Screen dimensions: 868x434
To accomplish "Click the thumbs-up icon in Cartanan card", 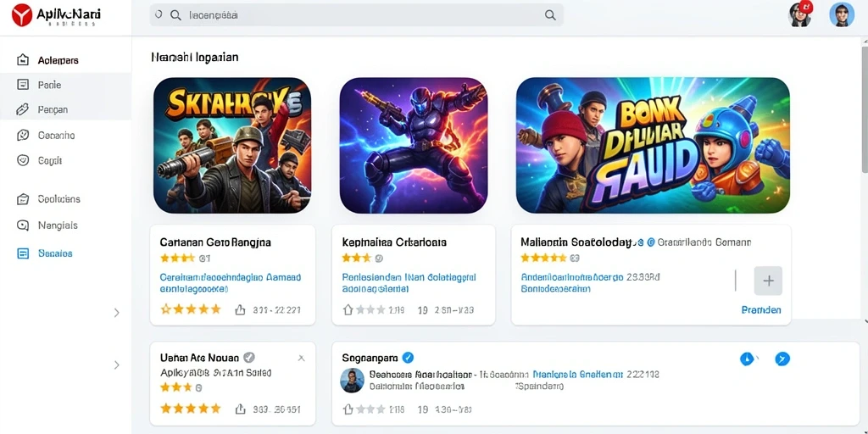I will (240, 310).
